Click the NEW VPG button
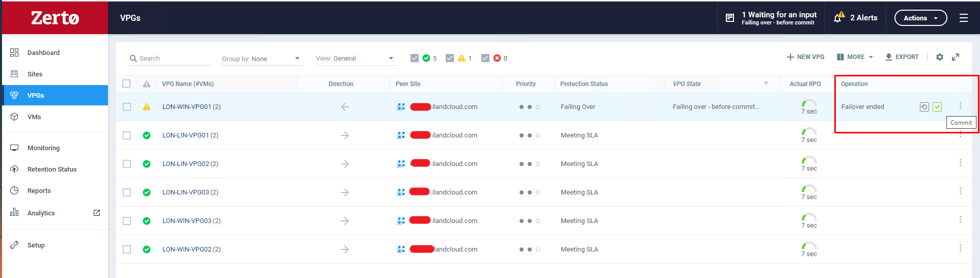This screenshot has width=980, height=278. click(x=805, y=57)
